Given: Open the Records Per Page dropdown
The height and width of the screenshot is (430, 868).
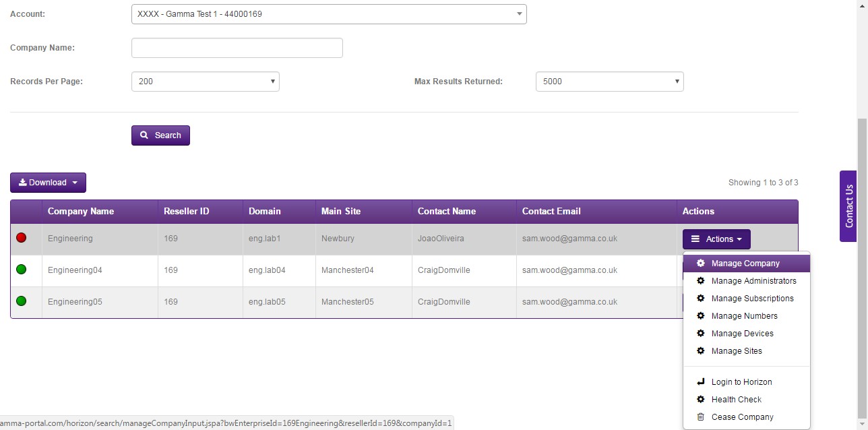Looking at the screenshot, I should click(206, 82).
